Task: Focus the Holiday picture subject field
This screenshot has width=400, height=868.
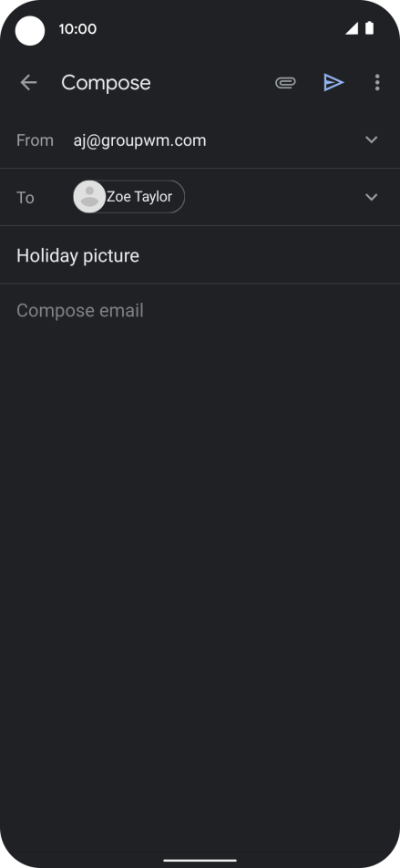Action: point(200,255)
